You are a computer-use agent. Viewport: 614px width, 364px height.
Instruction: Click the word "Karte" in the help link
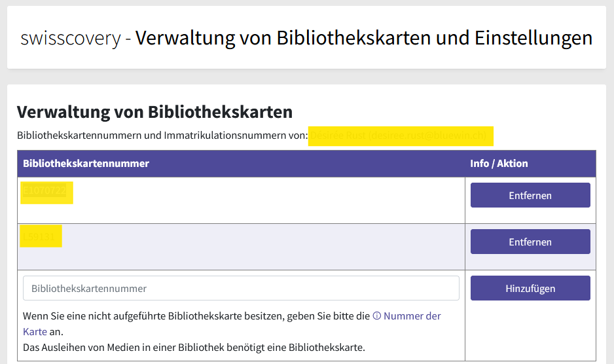(x=35, y=332)
